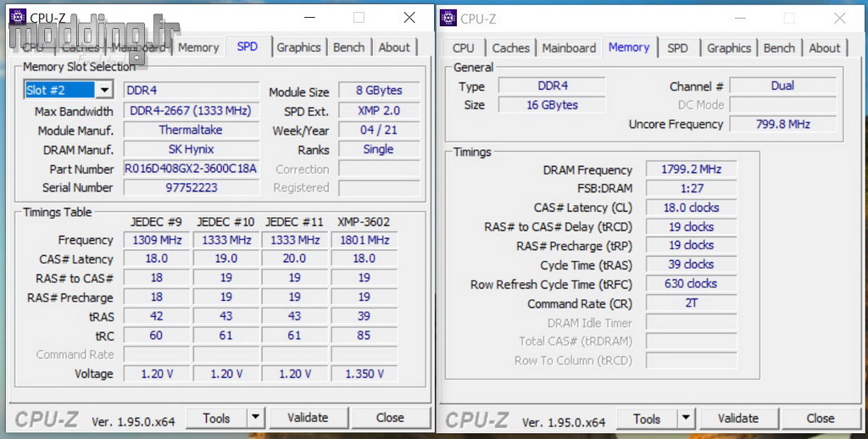Minimize the left CPU-Z window
The image size is (868, 439).
point(309,18)
